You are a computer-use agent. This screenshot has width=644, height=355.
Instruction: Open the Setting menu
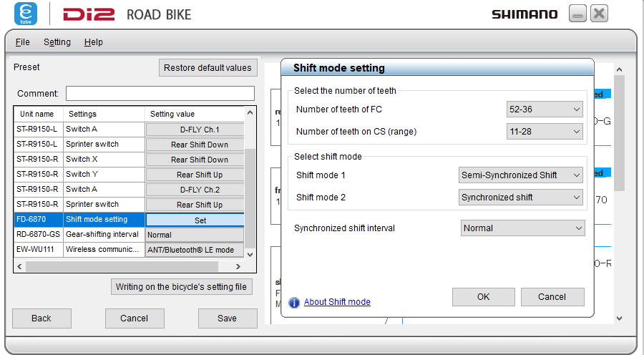pyautogui.click(x=57, y=42)
